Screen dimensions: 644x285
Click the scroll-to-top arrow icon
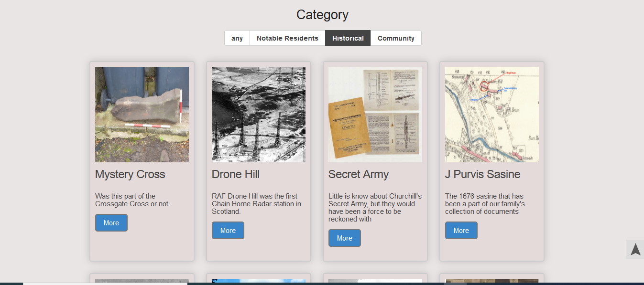(x=635, y=249)
